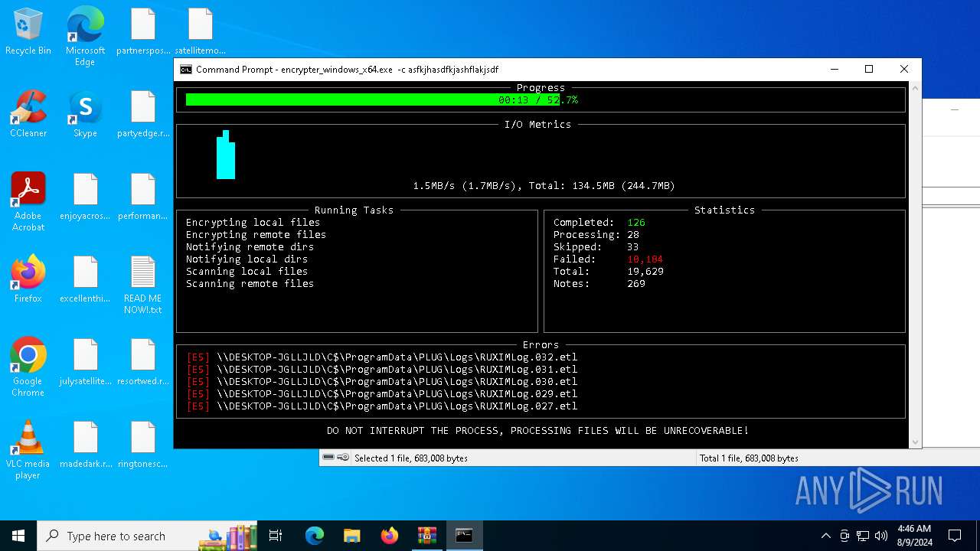Image resolution: width=980 pixels, height=551 pixels.
Task: Open VLC media player shortcut
Action: [x=28, y=450]
